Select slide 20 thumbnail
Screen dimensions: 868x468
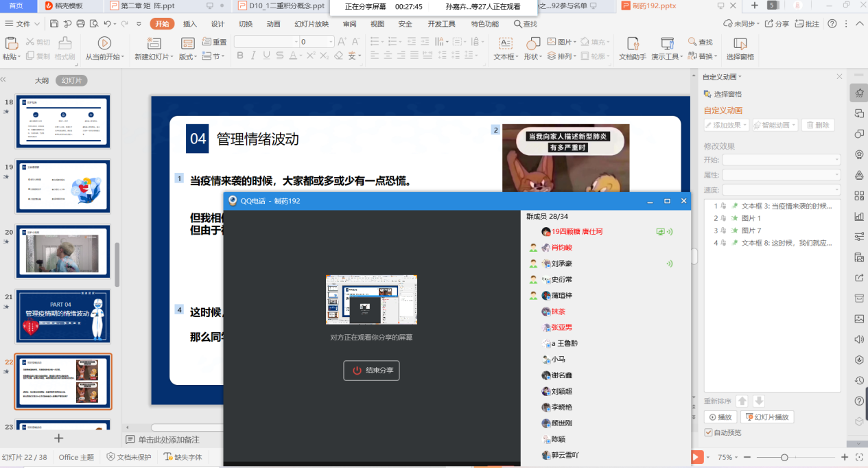pyautogui.click(x=63, y=251)
